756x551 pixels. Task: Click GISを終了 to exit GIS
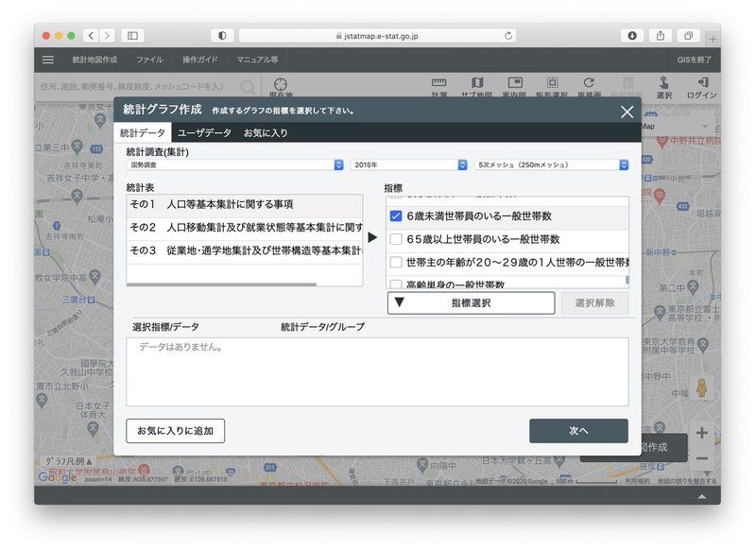(x=694, y=60)
